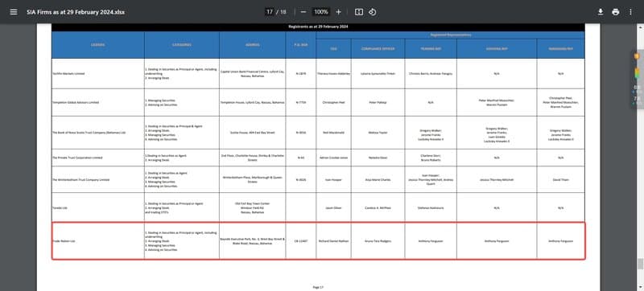Click the Compliance Officer column header
This screenshot has height=291, width=644.
tap(378, 49)
